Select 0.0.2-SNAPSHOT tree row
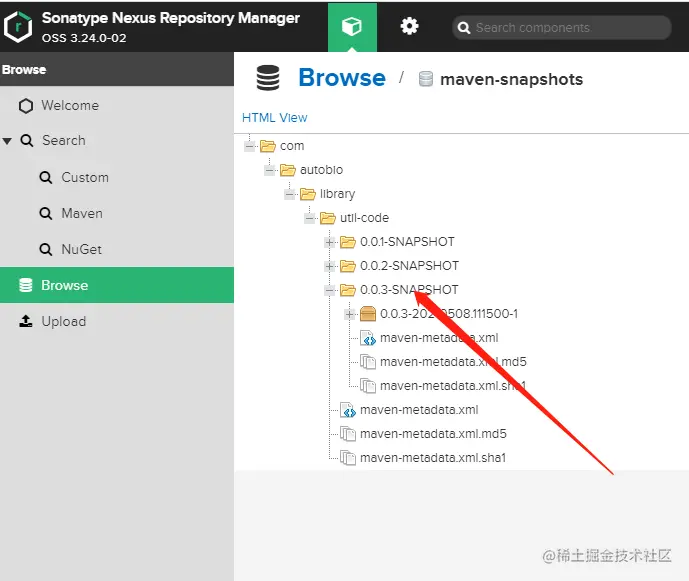The image size is (689, 581). point(409,266)
